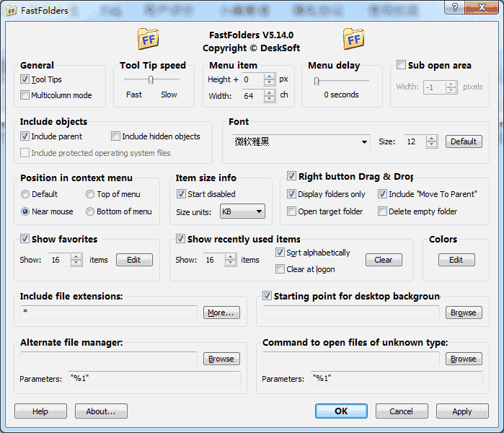
Task: Click Browse for desktop background starting point
Action: 464,312
